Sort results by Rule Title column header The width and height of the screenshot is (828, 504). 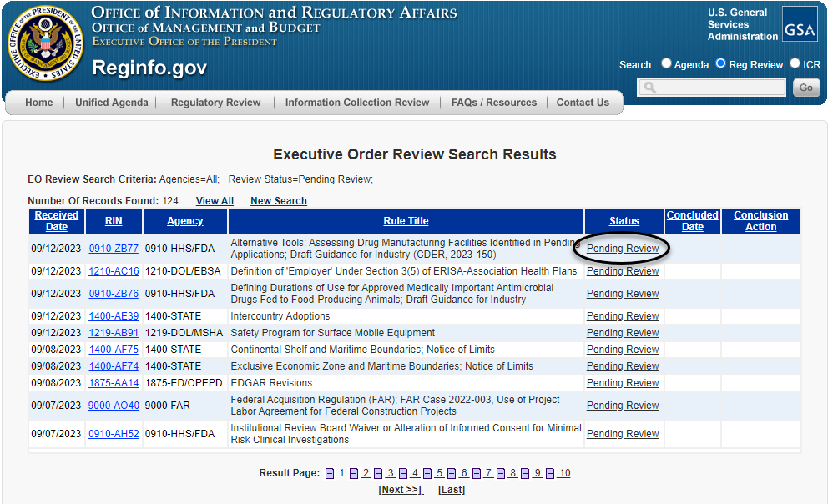point(406,221)
